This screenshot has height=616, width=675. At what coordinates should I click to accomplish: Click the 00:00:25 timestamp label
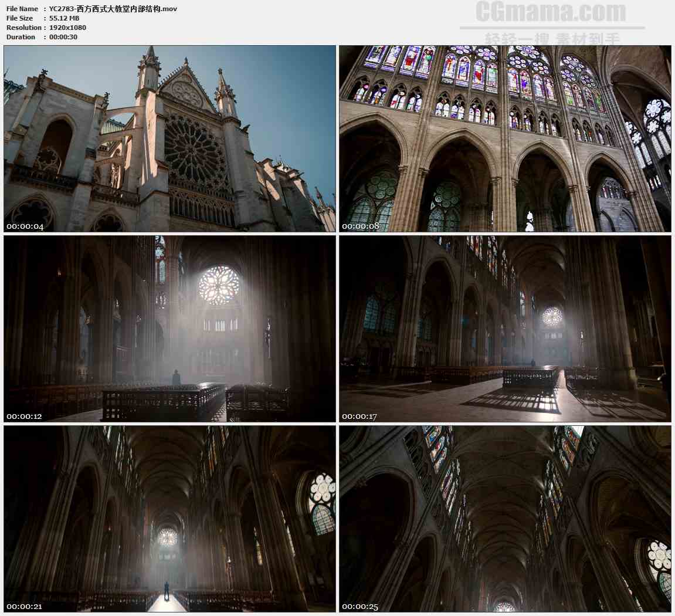(360, 607)
